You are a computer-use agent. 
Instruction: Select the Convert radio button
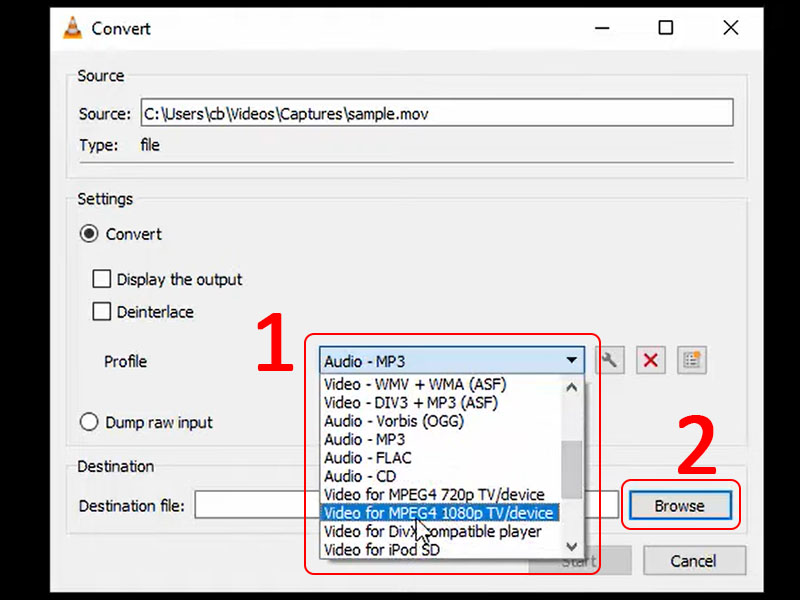pyautogui.click(x=89, y=234)
